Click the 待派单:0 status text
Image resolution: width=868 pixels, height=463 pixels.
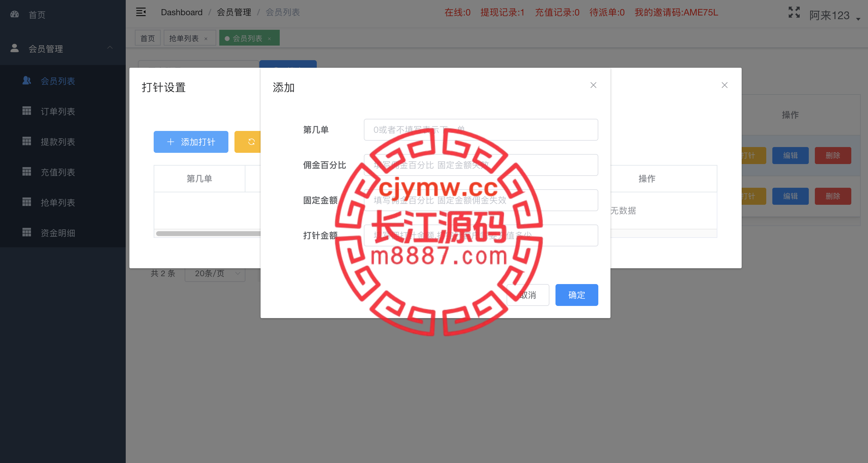tap(607, 12)
